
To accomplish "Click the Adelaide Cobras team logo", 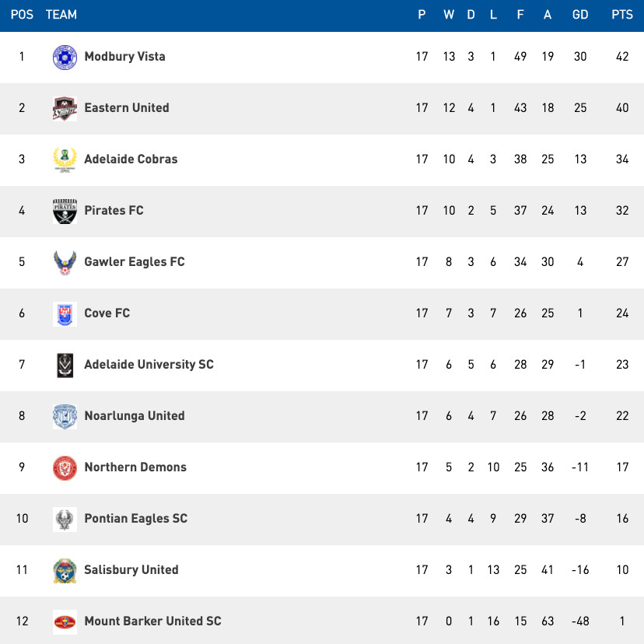I will (x=65, y=159).
